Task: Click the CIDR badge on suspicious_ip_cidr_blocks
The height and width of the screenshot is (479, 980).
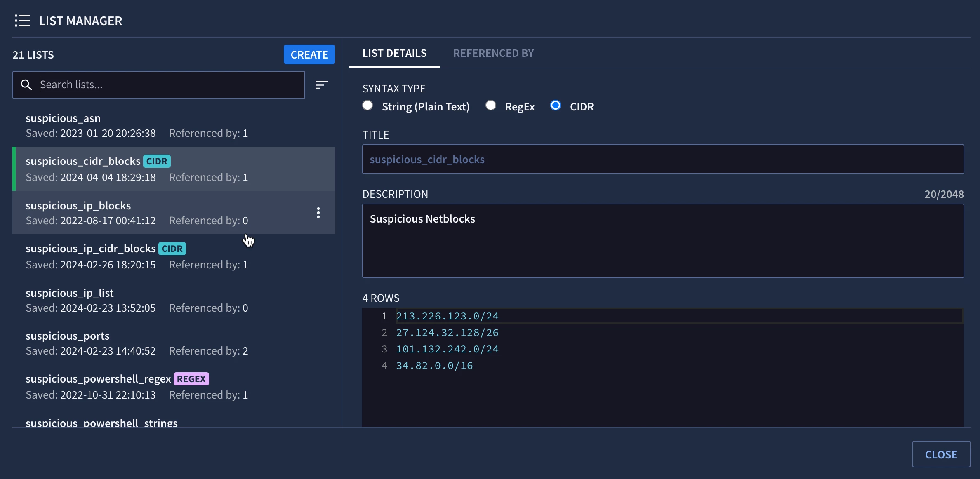Action: (x=172, y=249)
